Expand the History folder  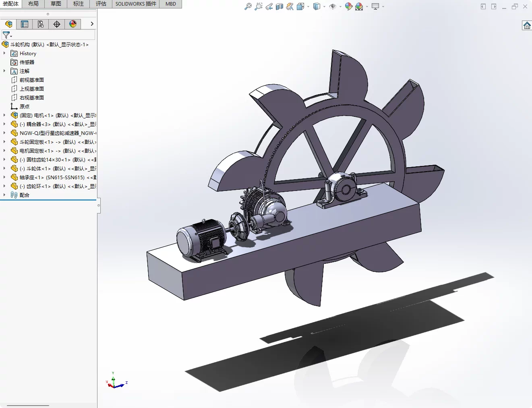tap(4, 53)
